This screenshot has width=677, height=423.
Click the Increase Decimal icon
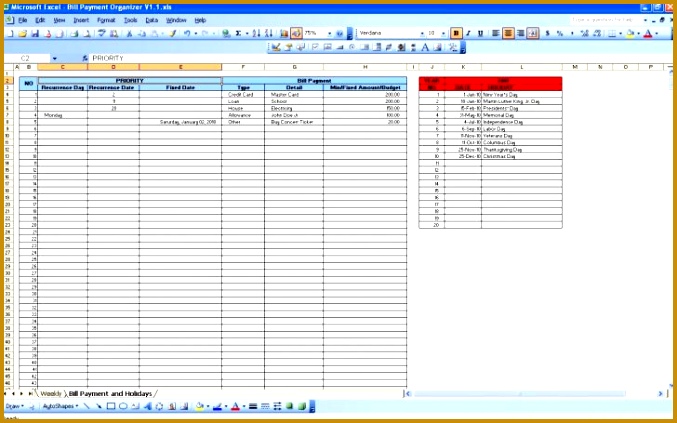click(x=585, y=33)
